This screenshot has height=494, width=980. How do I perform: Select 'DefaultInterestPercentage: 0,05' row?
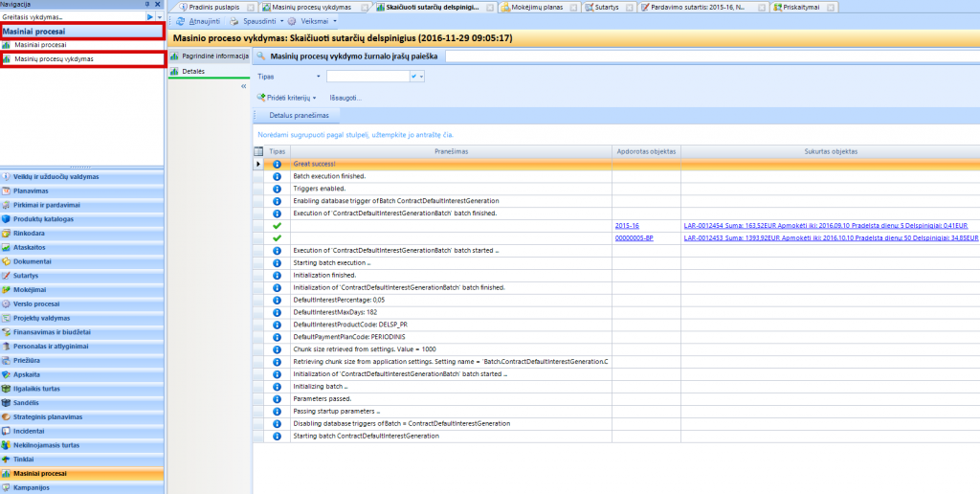point(615,300)
